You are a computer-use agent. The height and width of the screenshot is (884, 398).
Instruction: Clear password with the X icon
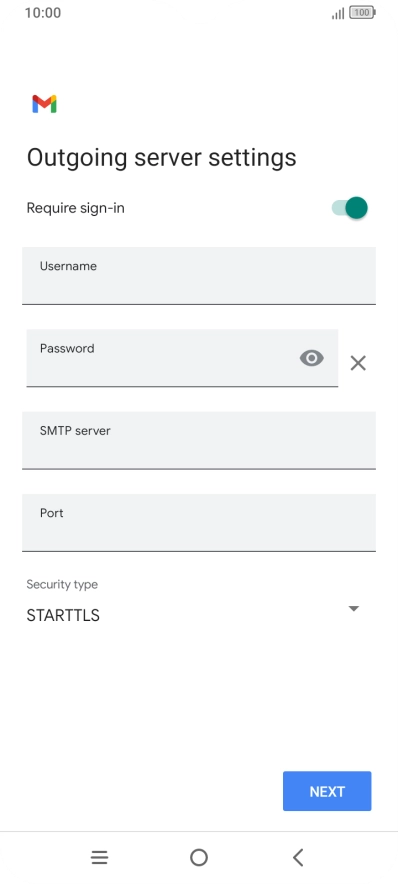[358, 363]
